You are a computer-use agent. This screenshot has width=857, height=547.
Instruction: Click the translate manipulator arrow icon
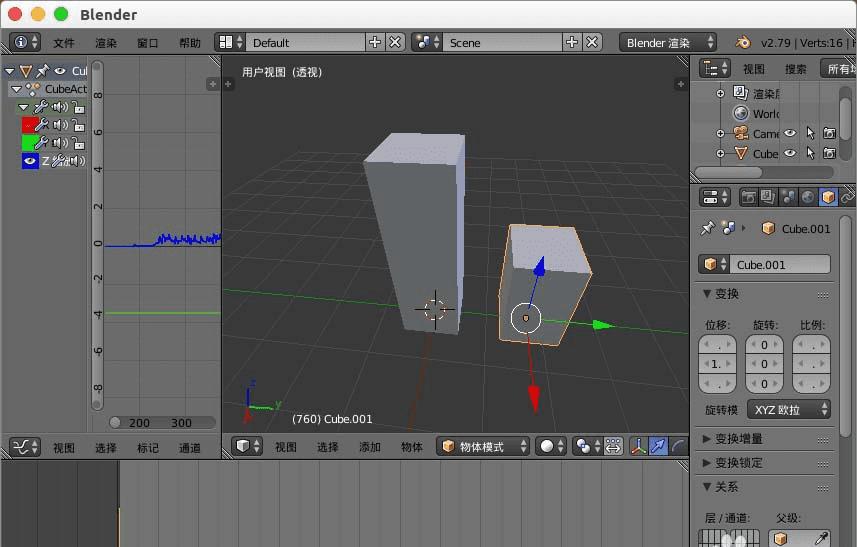click(658, 447)
